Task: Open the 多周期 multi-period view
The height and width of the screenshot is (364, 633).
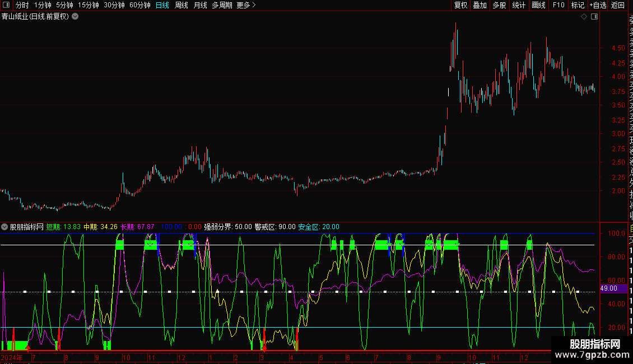Action: pyautogui.click(x=222, y=5)
